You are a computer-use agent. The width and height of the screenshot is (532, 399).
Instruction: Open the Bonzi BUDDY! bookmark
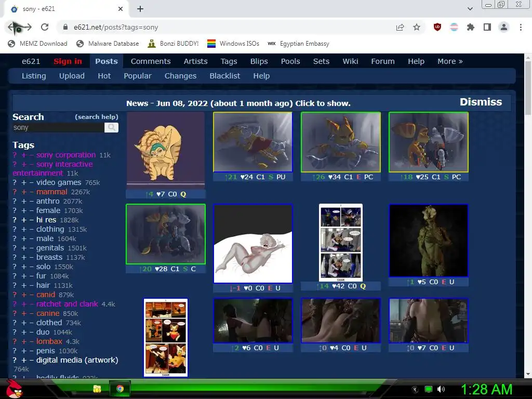173,44
